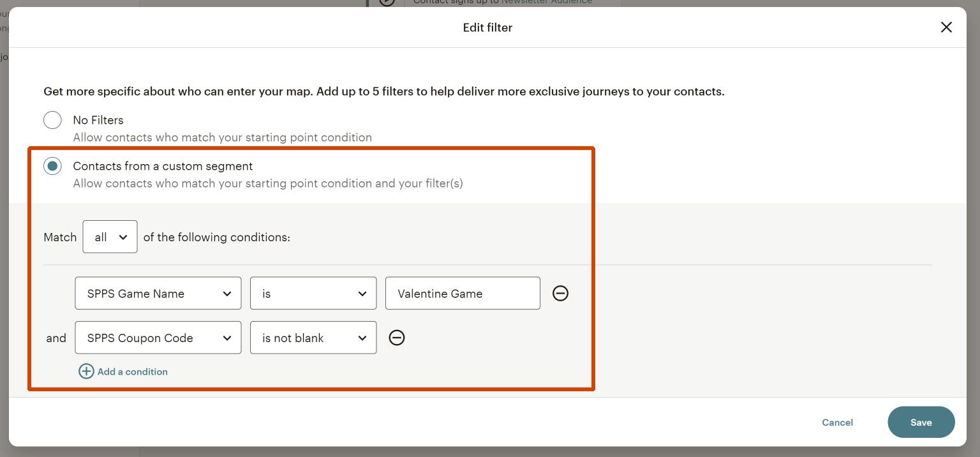Click the Save button

click(x=921, y=422)
